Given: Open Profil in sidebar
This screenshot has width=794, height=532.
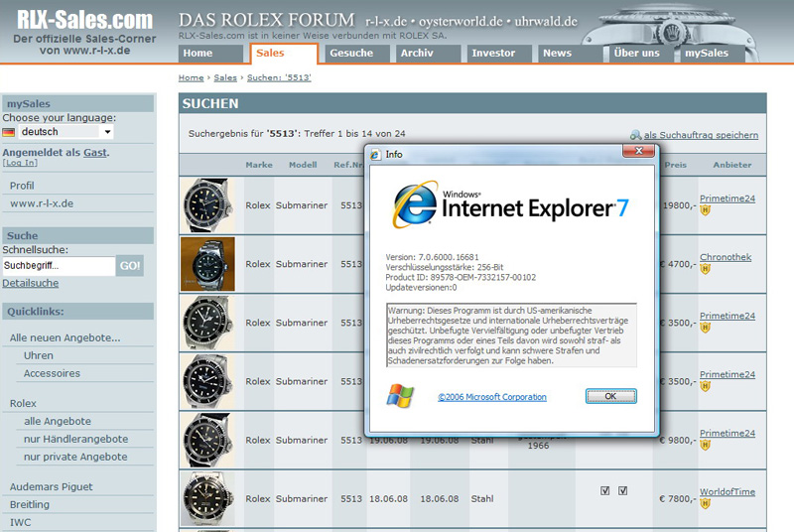Looking at the screenshot, I should click(22, 186).
